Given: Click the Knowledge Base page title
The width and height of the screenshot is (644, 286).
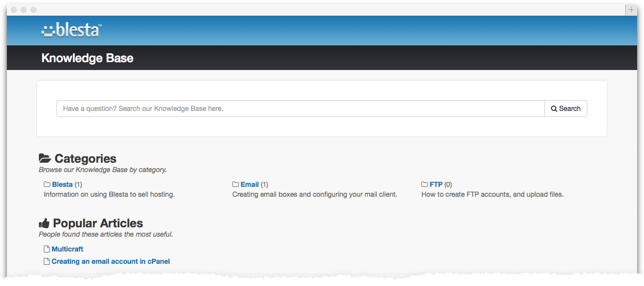Looking at the screenshot, I should (87, 58).
